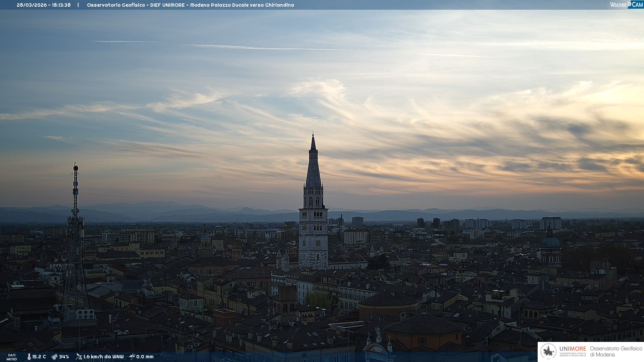
Task: Click the 34% humidity value
Action: click(x=64, y=357)
